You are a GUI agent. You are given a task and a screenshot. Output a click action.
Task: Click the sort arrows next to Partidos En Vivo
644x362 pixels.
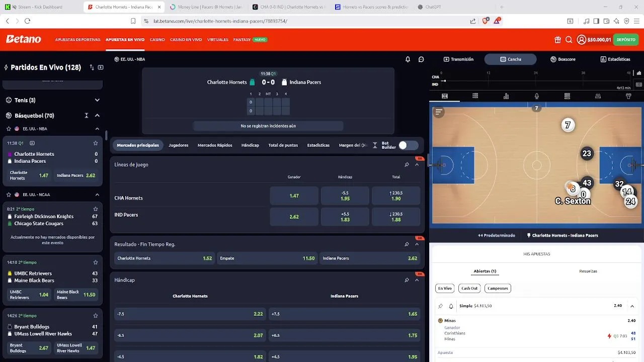[x=92, y=67]
